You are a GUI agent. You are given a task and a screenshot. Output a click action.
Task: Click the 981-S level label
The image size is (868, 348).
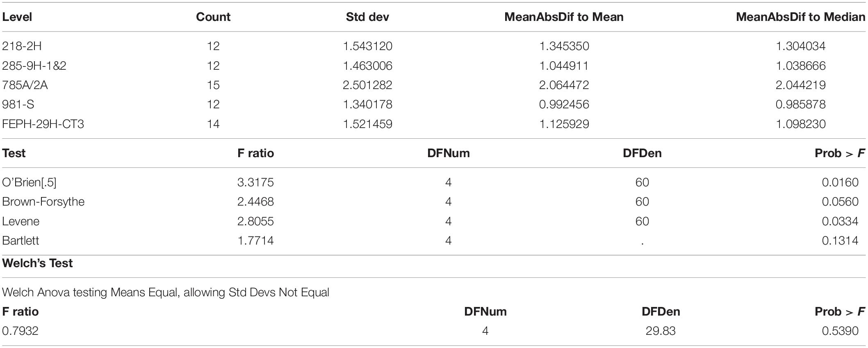pos(18,104)
